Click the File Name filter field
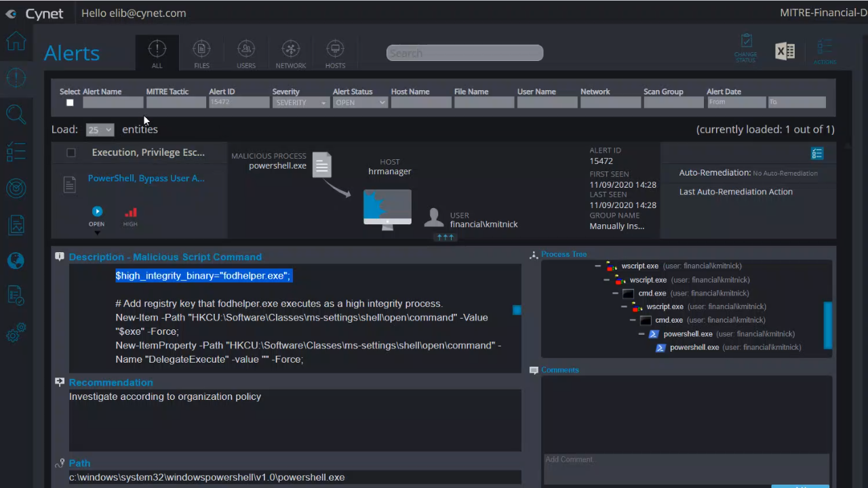 484,102
